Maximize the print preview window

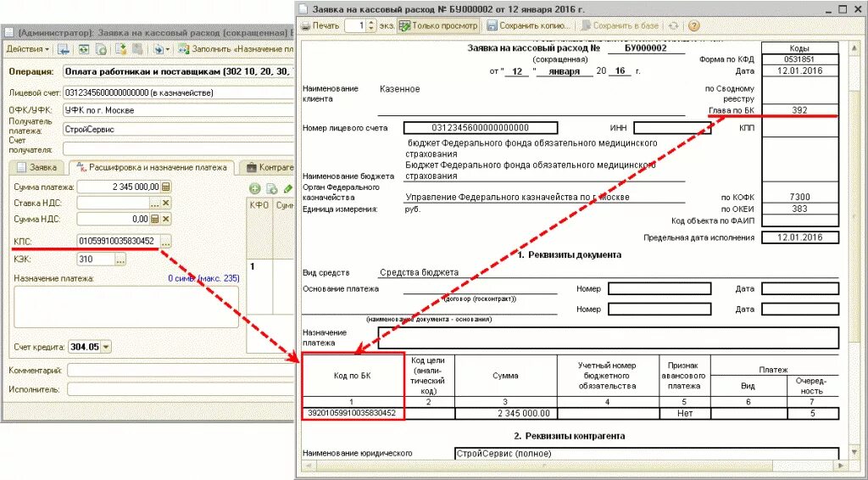click(843, 9)
